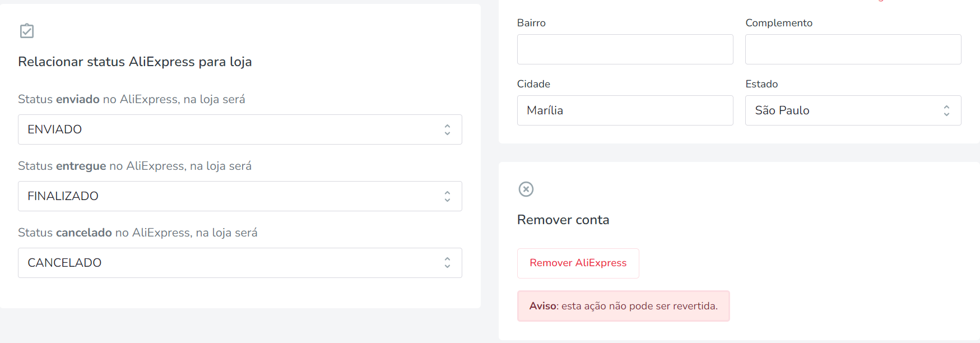Click the up-down arrows in the Estado select

[946, 110]
